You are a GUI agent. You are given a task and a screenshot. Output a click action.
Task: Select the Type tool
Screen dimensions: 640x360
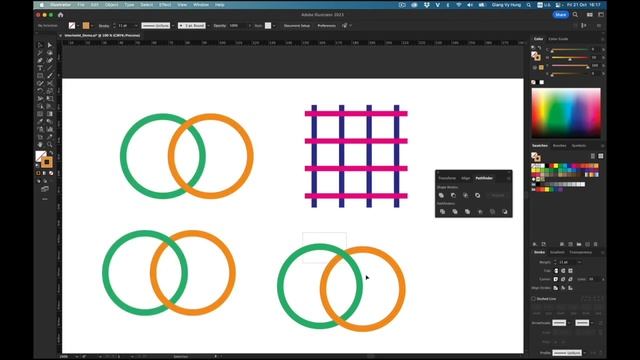coord(40,68)
